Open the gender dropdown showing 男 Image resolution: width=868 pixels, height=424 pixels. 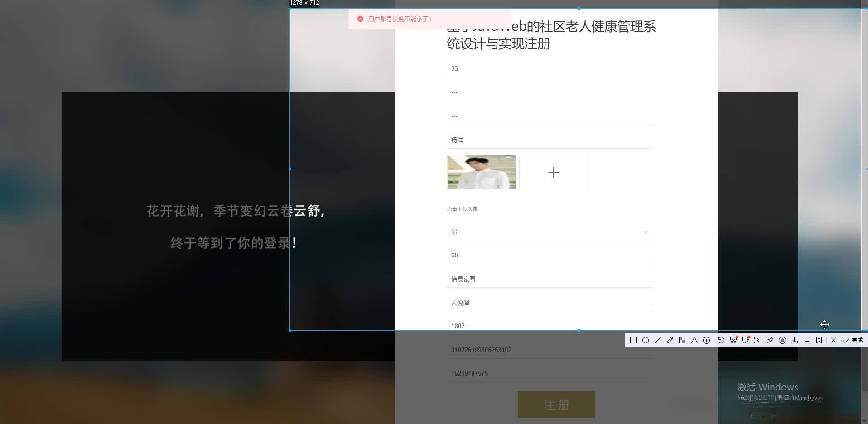pyautogui.click(x=549, y=231)
